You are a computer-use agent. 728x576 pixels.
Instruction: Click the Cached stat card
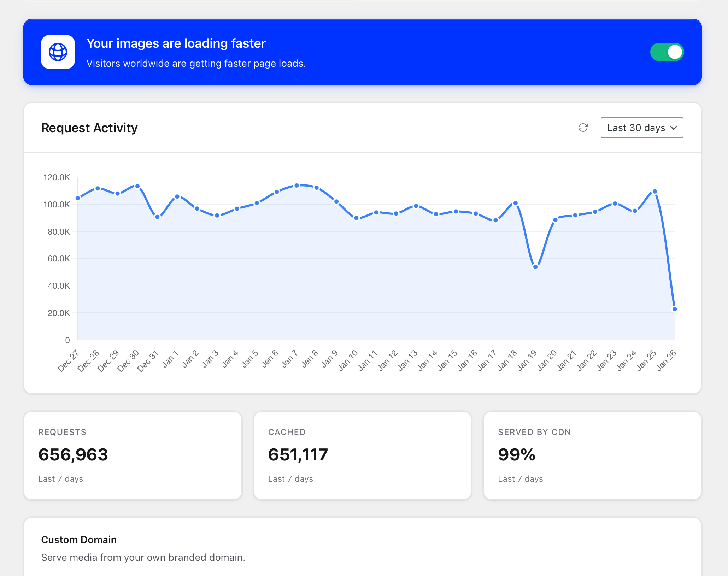click(362, 455)
